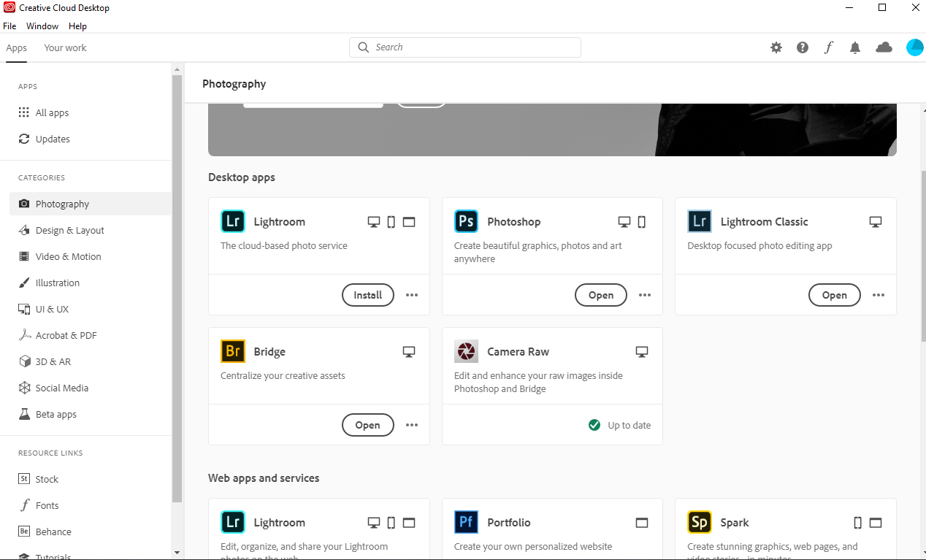Open Bridge using its Open button
Screen dimensions: 926x560
coord(367,424)
